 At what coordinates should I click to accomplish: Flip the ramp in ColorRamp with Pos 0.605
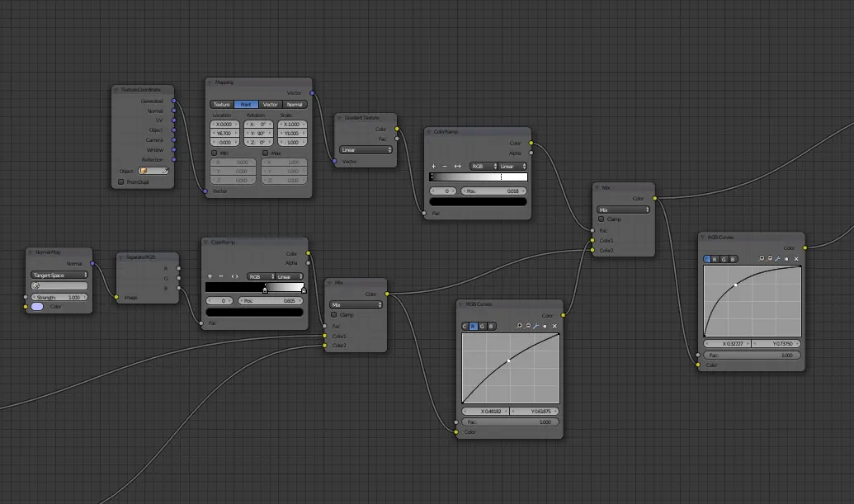[234, 276]
